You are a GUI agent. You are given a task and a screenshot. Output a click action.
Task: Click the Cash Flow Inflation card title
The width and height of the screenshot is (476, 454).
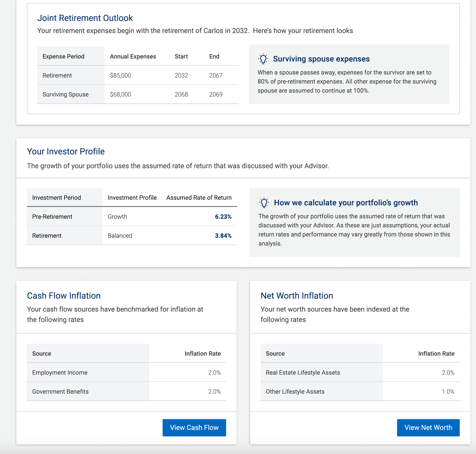(x=64, y=296)
